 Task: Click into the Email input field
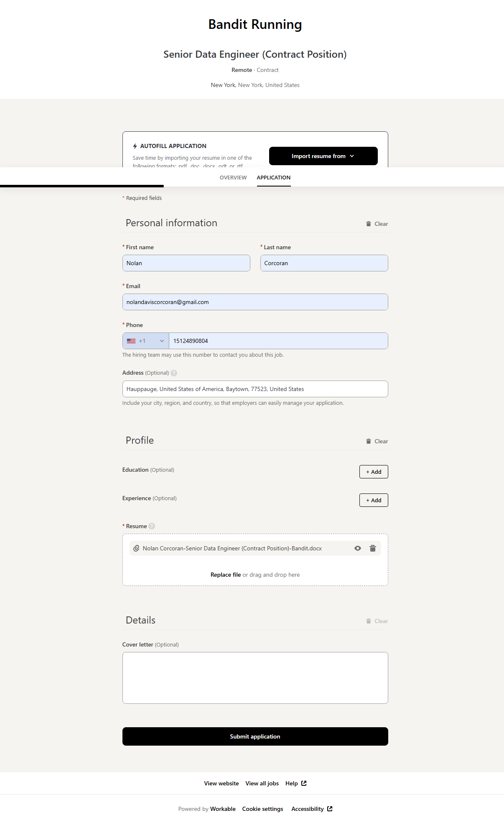coord(255,302)
